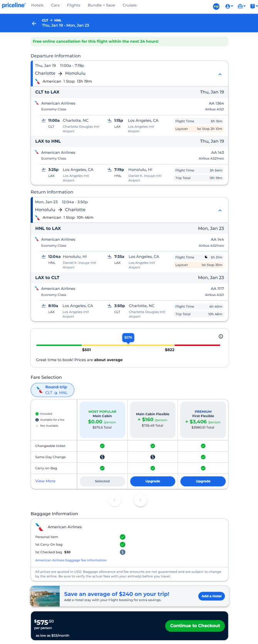This screenshot has width=258, height=644.
Task: Collapse the Charlotte to Honolulu departure details
Action: 220,74
